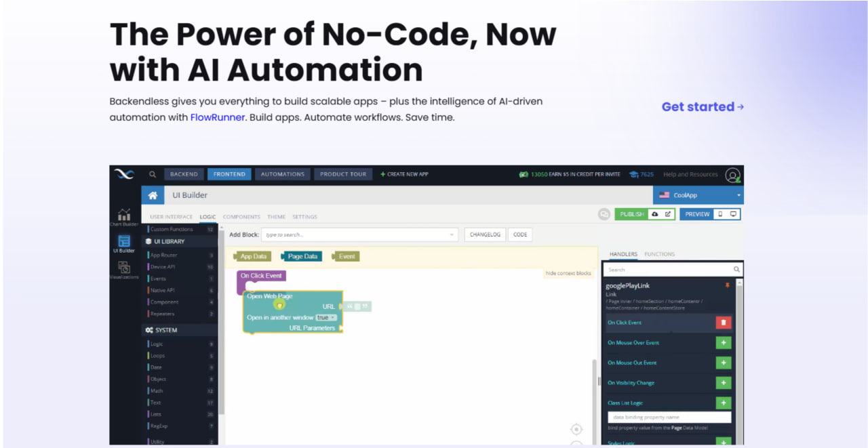Image resolution: width=868 pixels, height=448 pixels.
Task: Click the 7625 graduation cap points
Action: [642, 174]
